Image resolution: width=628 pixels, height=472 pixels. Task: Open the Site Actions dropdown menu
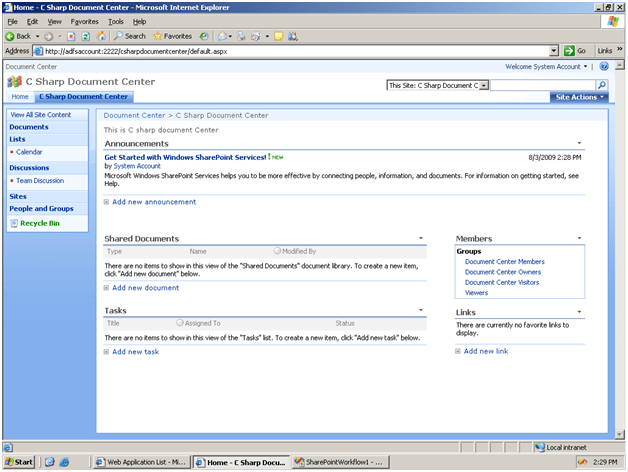(578, 97)
